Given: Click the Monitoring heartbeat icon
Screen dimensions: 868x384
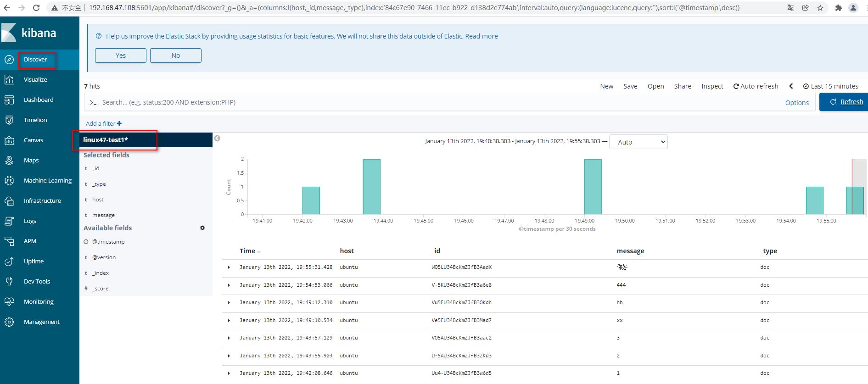Looking at the screenshot, I should [x=9, y=302].
